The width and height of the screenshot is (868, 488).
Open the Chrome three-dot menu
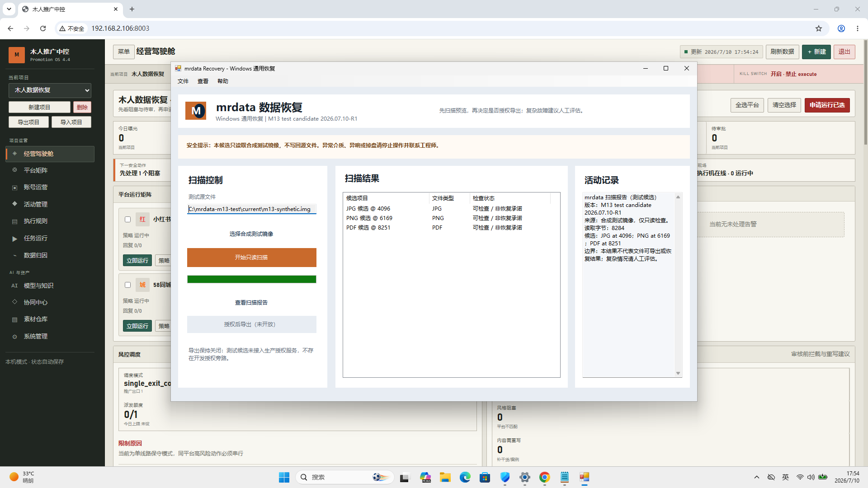tap(858, 28)
